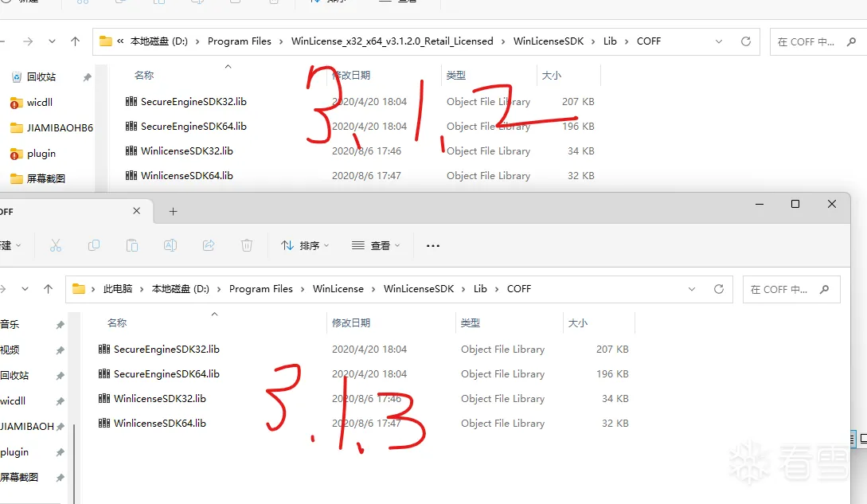Expand address bar history dropdown in back window
The width and height of the screenshot is (867, 504).
coord(719,41)
